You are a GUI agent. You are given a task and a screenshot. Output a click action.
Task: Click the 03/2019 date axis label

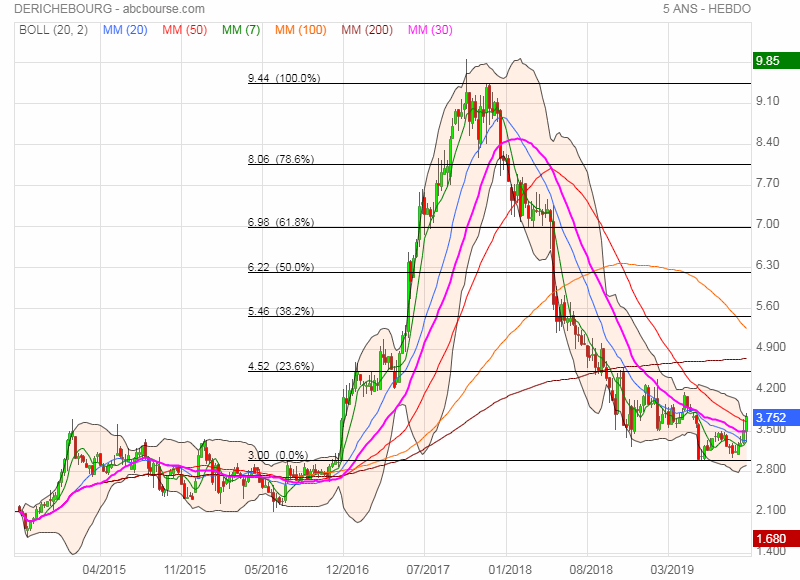(671, 569)
